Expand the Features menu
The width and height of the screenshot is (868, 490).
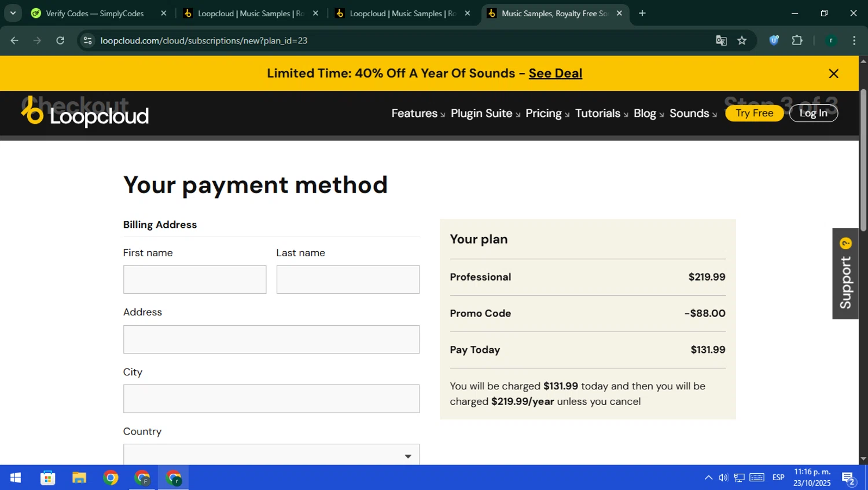[418, 113]
